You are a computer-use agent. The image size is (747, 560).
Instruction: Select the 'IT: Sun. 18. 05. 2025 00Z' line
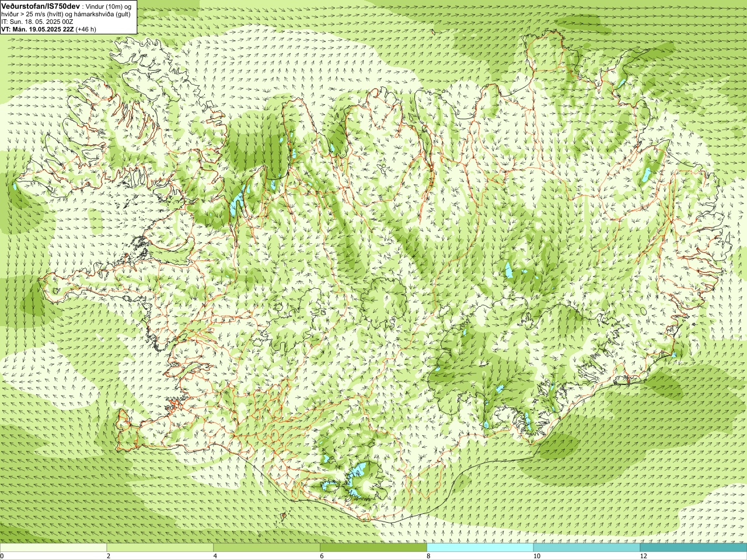pyautogui.click(x=37, y=22)
